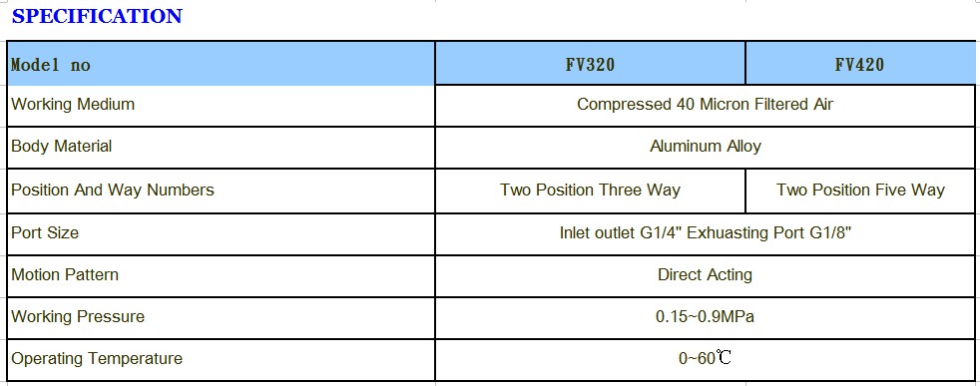Select the 0.15~0.9MPa pressure value

tap(705, 317)
